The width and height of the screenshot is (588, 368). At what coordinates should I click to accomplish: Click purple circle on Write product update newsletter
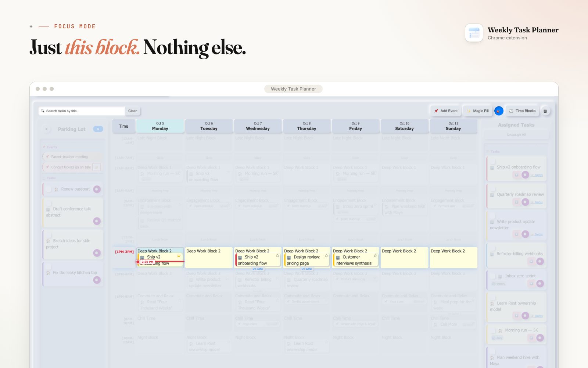[525, 234]
